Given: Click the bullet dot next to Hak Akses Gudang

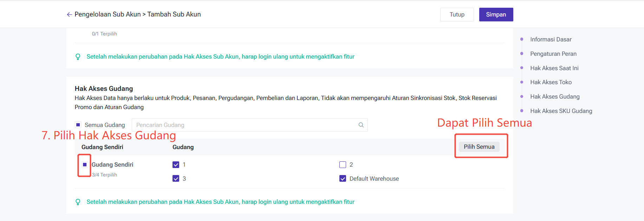Looking at the screenshot, I should (522, 96).
